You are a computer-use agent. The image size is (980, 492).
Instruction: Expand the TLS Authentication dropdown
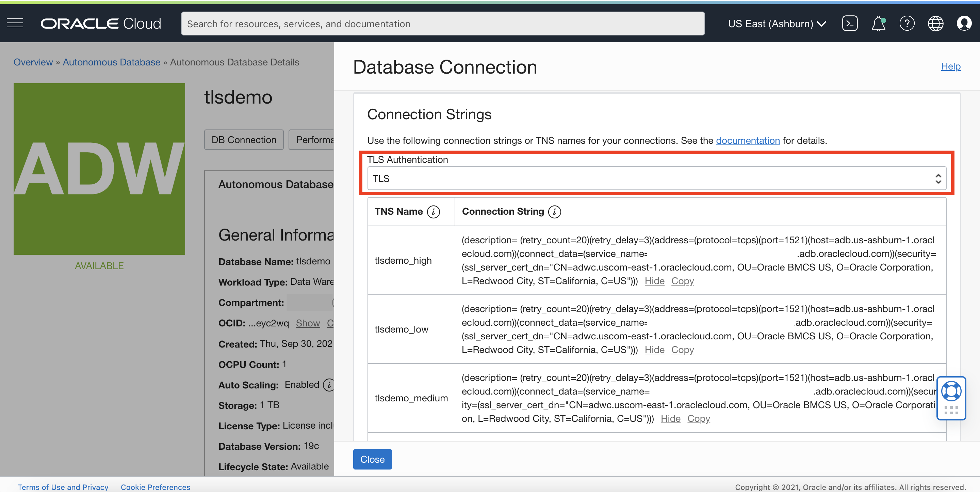tap(656, 178)
